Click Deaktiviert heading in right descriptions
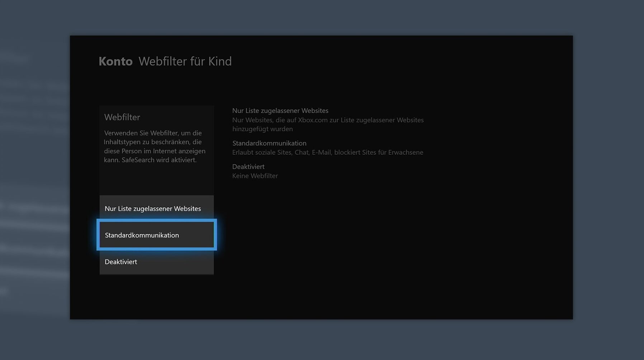 click(248, 167)
